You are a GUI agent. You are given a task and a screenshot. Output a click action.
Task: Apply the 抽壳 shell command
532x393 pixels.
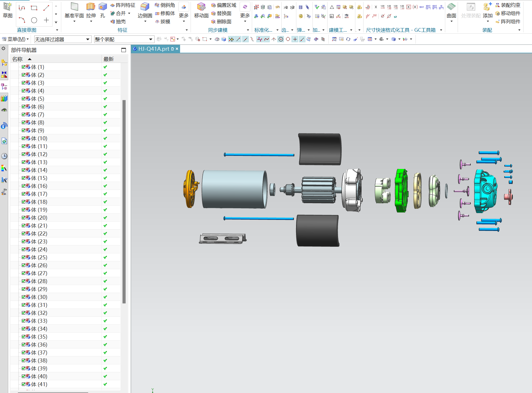tap(118, 22)
